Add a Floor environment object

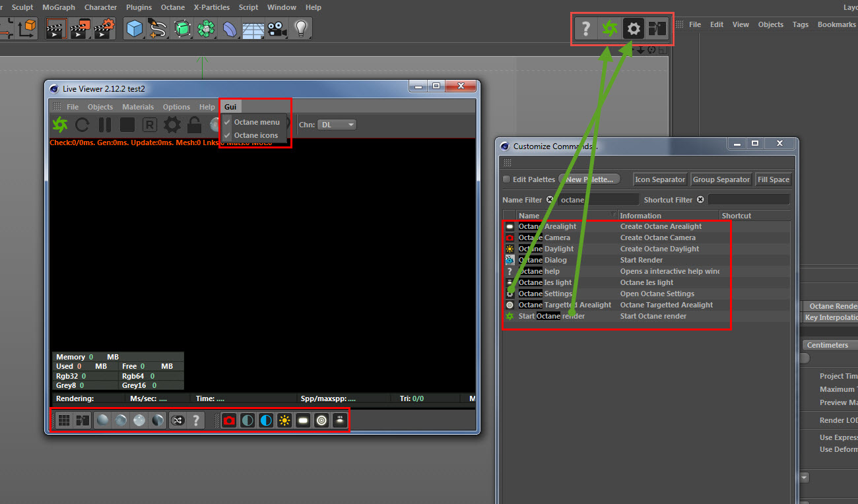[x=253, y=28]
